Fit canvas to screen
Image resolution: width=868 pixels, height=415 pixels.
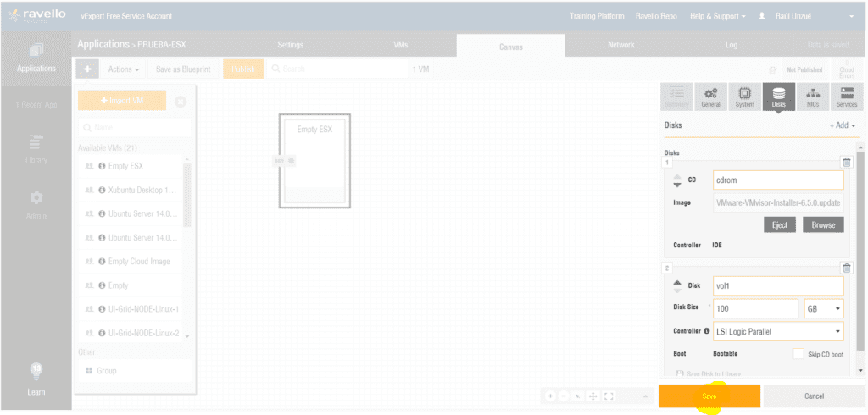coord(609,396)
